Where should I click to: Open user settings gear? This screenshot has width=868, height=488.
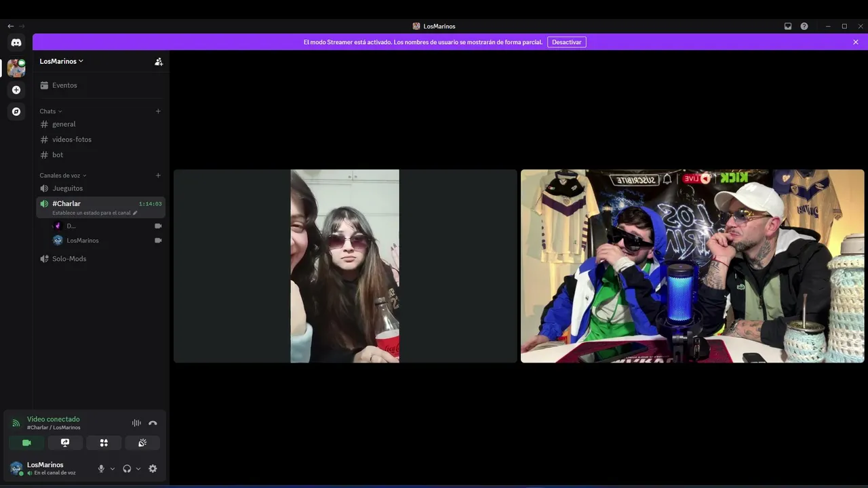tap(153, 468)
